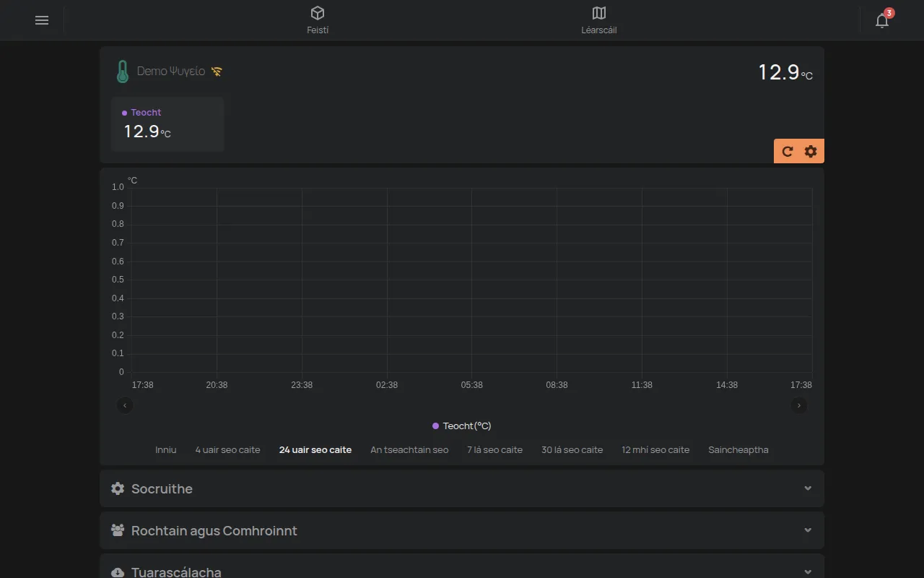
Task: Click the orange refresh icon
Action: click(788, 151)
